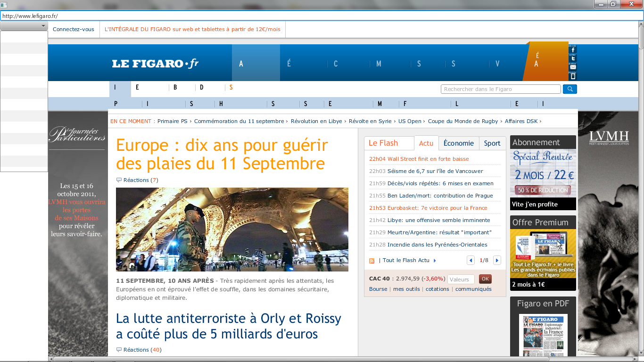644x362 pixels.
Task: Click the Connectez-vous link
Action: (x=74, y=29)
